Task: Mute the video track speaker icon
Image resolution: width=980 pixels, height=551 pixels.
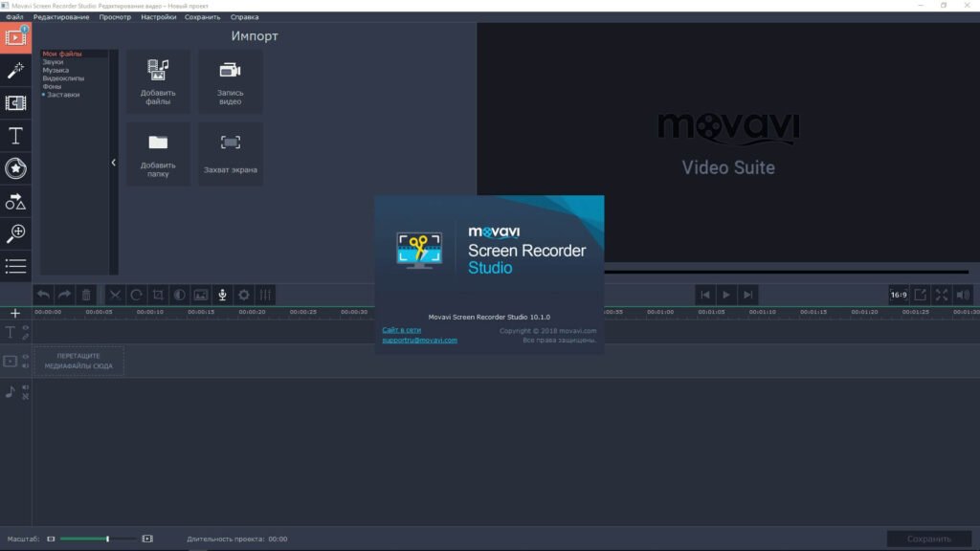Action: tap(26, 365)
